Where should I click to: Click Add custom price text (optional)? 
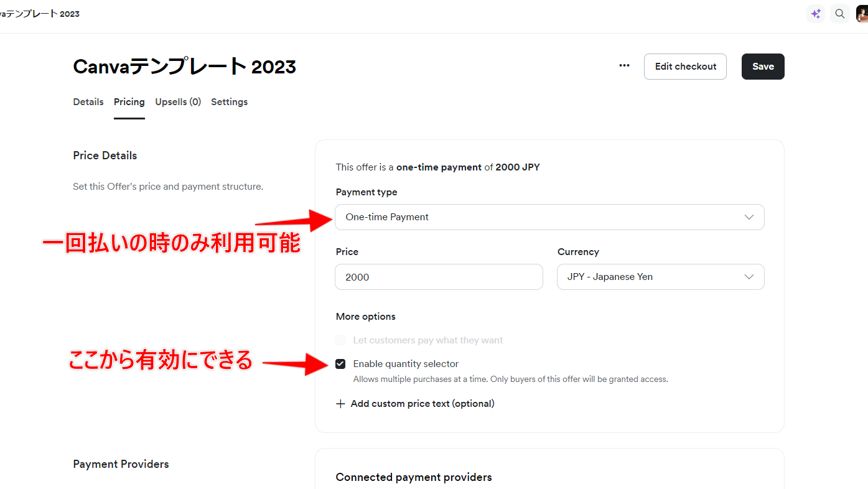[x=422, y=404]
